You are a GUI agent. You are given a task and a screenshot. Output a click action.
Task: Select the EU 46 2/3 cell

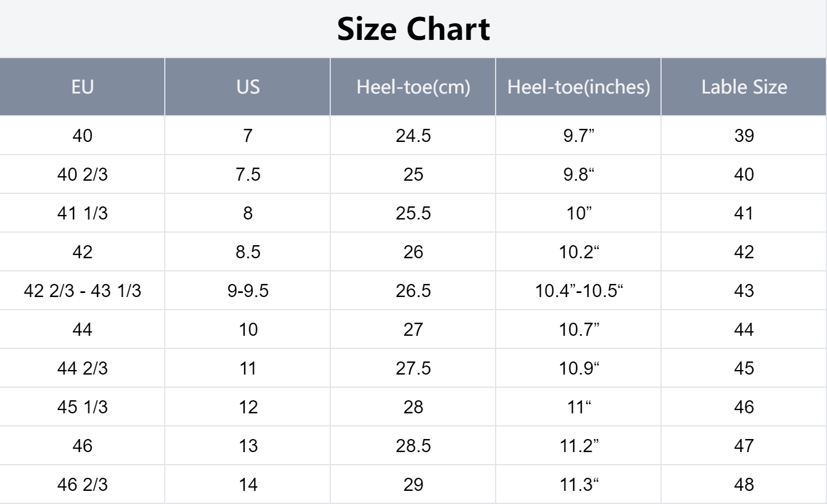pos(82,484)
